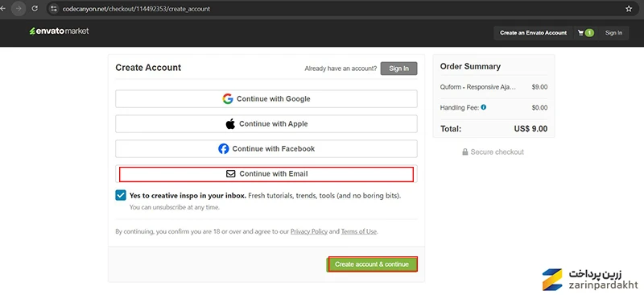Image resolution: width=644 pixels, height=295 pixels.
Task: Choose Continue with Apple
Action: click(x=266, y=124)
